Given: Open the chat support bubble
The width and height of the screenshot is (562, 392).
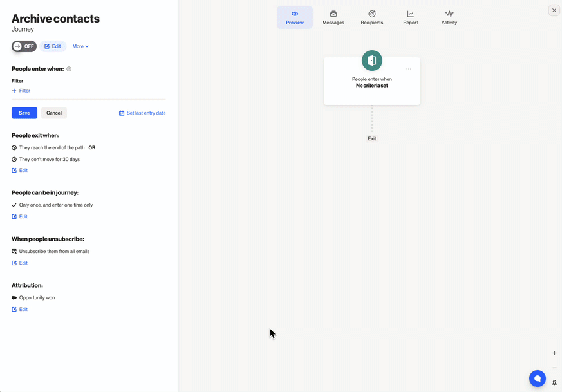Looking at the screenshot, I should [x=538, y=378].
